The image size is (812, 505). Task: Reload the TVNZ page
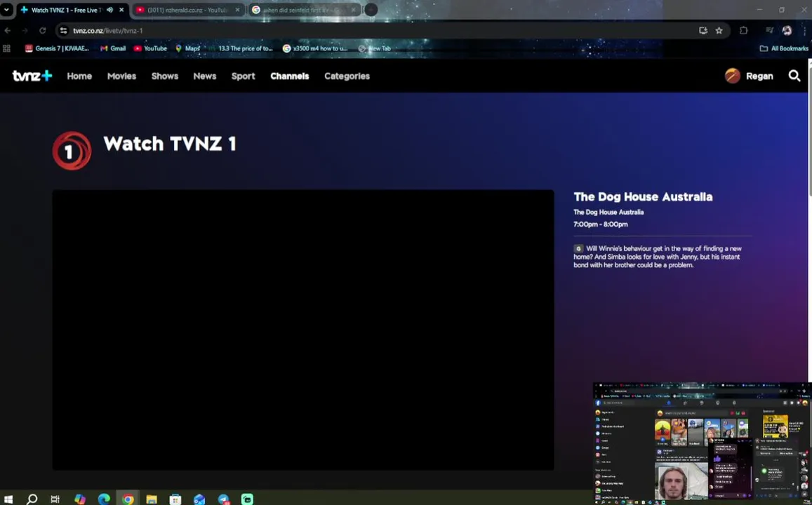[x=43, y=31]
